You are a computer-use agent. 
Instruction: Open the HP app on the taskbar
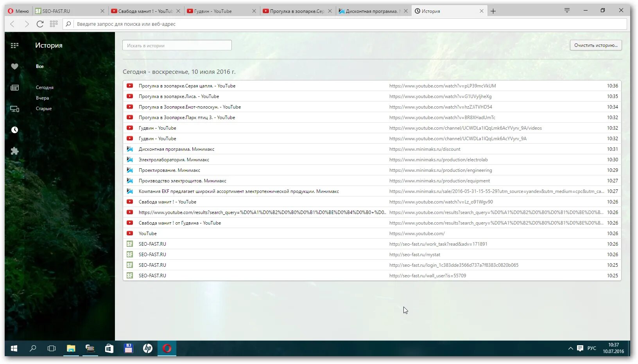point(148,348)
